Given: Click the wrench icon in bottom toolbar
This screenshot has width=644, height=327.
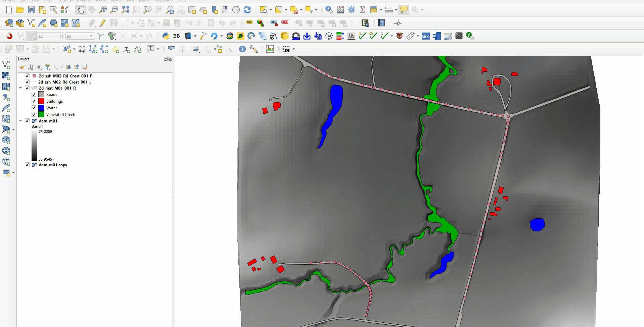Looking at the screenshot, I should (254, 49).
